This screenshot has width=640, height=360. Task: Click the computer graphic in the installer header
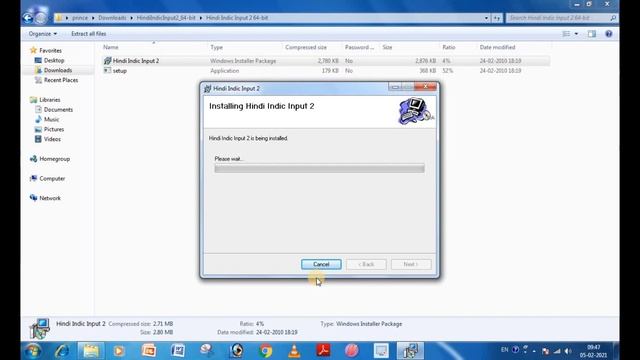416,111
